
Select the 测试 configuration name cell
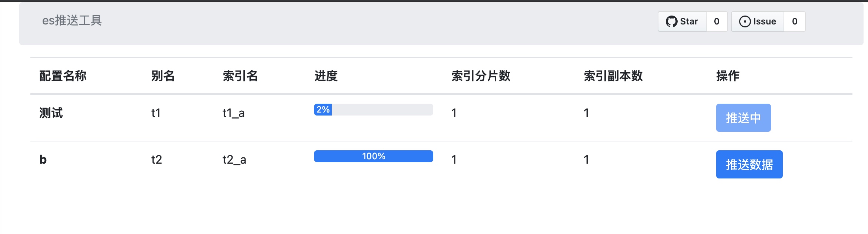(x=51, y=113)
